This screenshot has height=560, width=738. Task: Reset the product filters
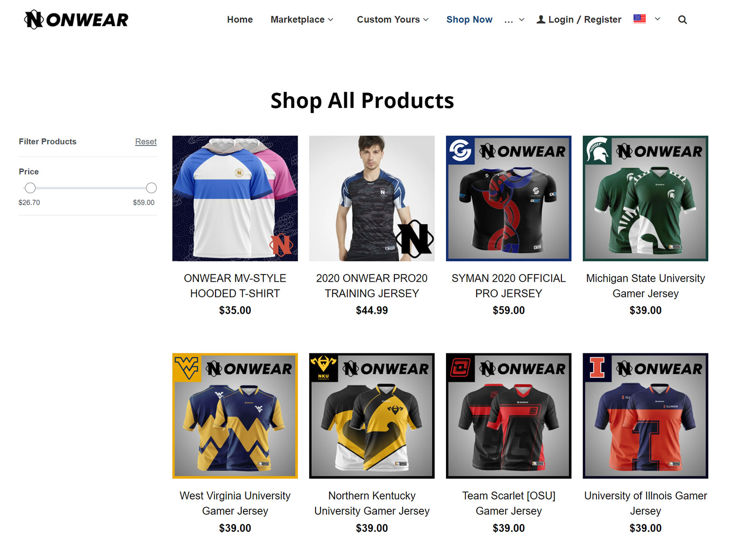point(146,142)
